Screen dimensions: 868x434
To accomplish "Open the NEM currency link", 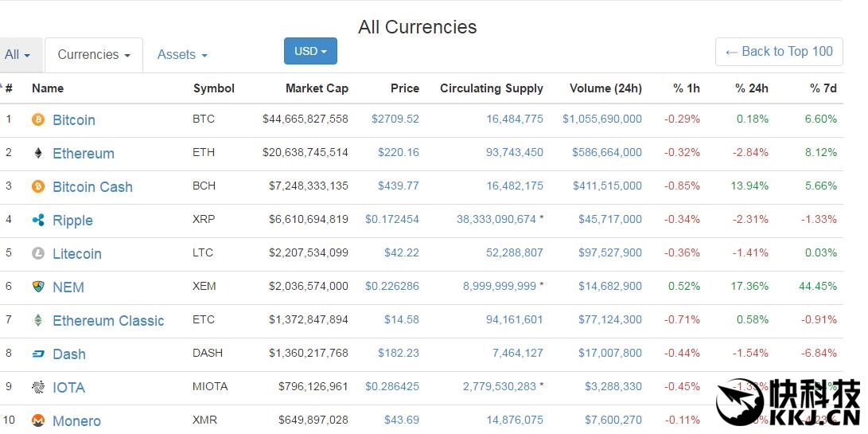I will point(68,287).
